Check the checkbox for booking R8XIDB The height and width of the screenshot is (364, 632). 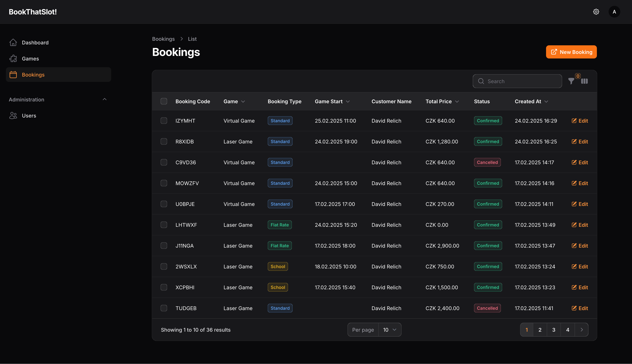[164, 141]
